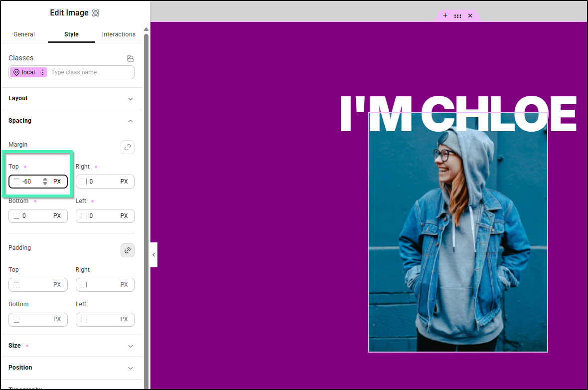588x390 pixels.
Task: Open the Margin Left PX unit selector
Action: (124, 216)
